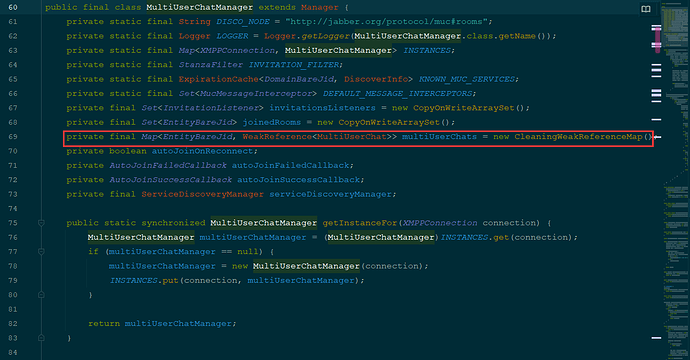Click line number 60 in the gutter
This screenshot has height=360, width=690.
tap(13, 7)
